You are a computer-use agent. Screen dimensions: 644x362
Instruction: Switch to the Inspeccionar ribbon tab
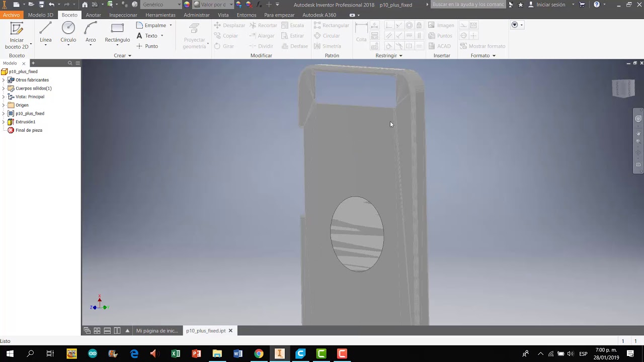coord(123,15)
